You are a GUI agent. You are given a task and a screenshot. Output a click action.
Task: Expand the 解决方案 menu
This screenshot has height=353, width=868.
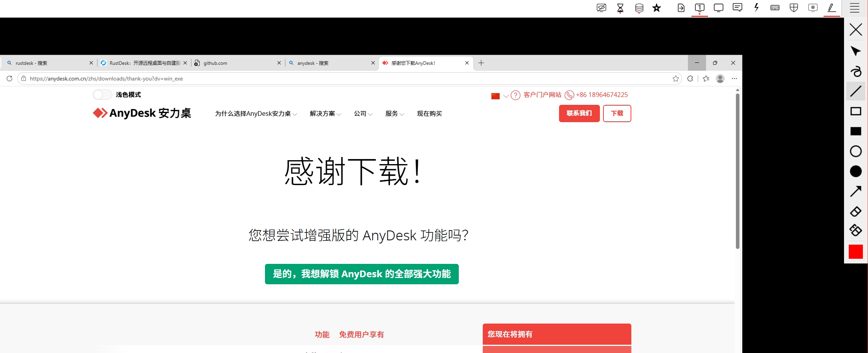tap(325, 113)
